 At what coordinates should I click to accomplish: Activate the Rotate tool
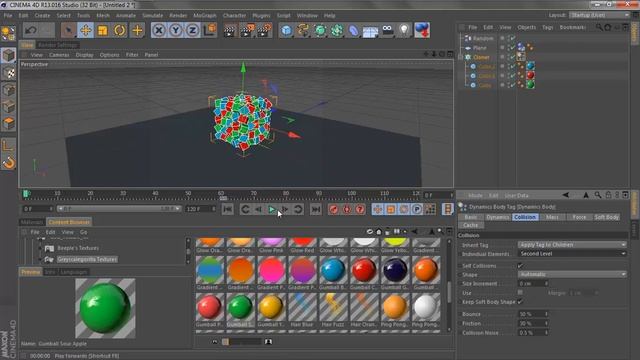tap(120, 30)
